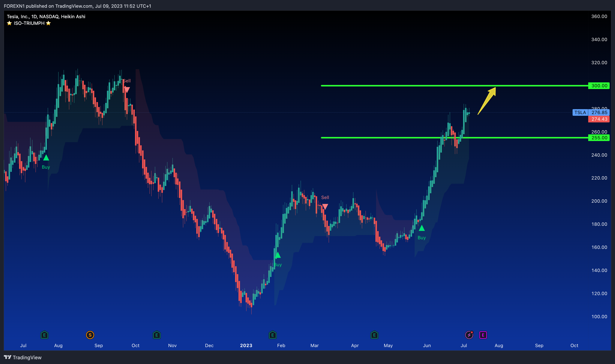
Task: Click the 360.00 price axis label
Action: pyautogui.click(x=599, y=16)
